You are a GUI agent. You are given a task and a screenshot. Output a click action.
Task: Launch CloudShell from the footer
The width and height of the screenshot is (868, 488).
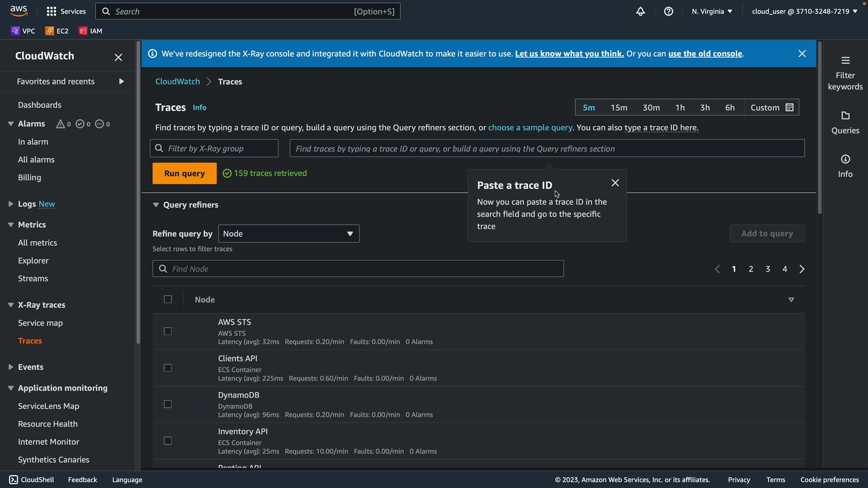32,479
